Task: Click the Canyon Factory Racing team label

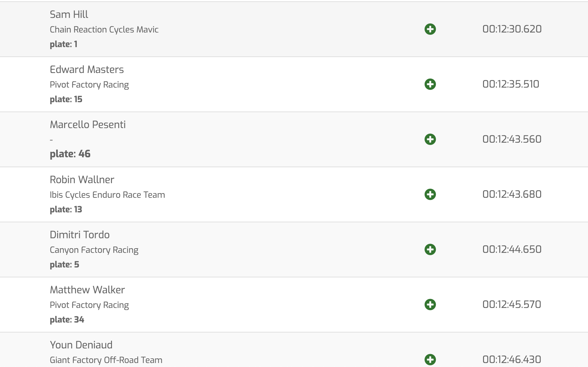Action: [94, 250]
